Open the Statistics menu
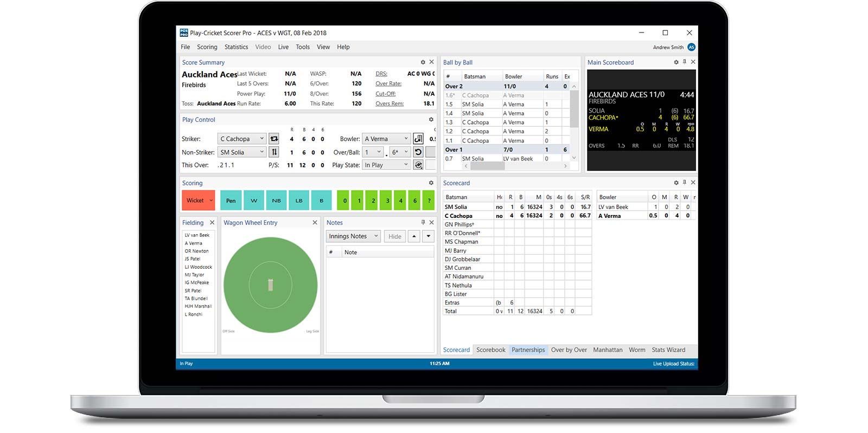The height and width of the screenshot is (433, 868). 236,47
